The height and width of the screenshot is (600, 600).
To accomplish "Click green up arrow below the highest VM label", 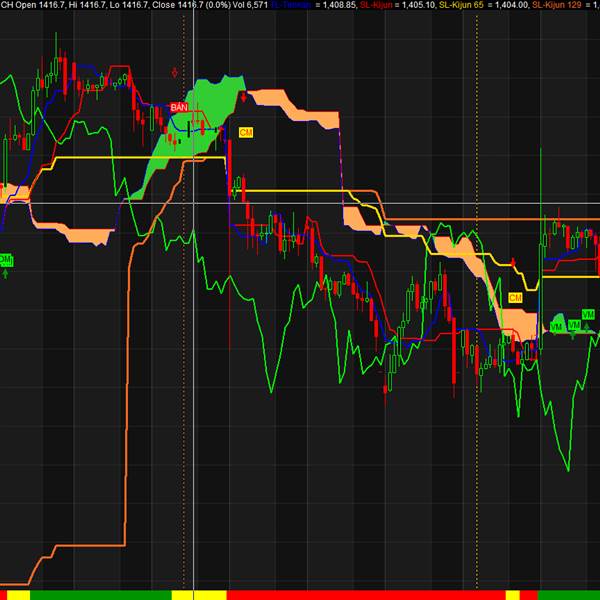I will [587, 327].
